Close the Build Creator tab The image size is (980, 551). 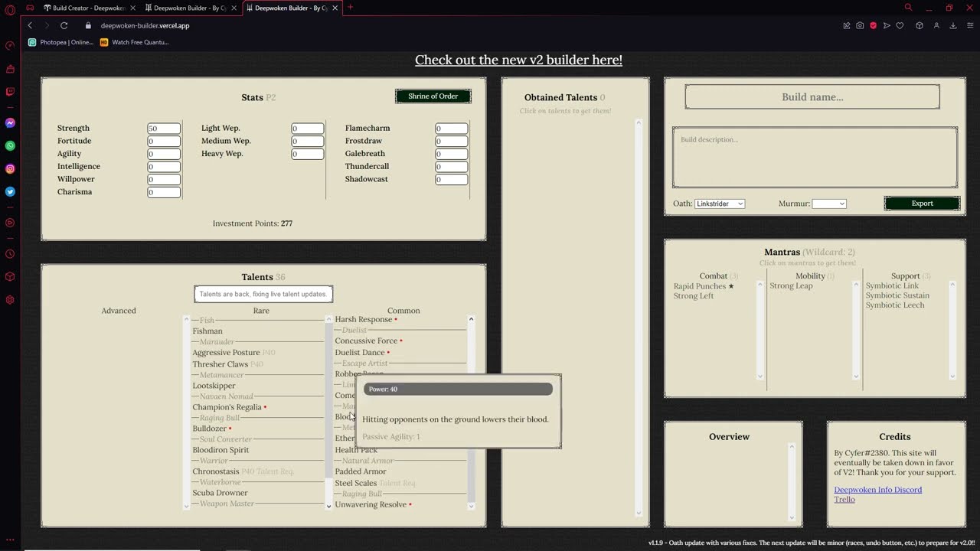click(x=132, y=8)
